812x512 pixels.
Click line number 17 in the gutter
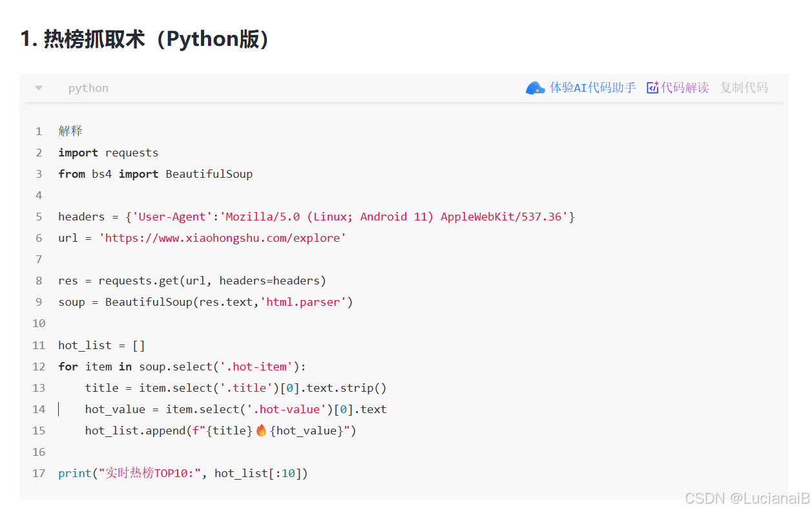39,473
